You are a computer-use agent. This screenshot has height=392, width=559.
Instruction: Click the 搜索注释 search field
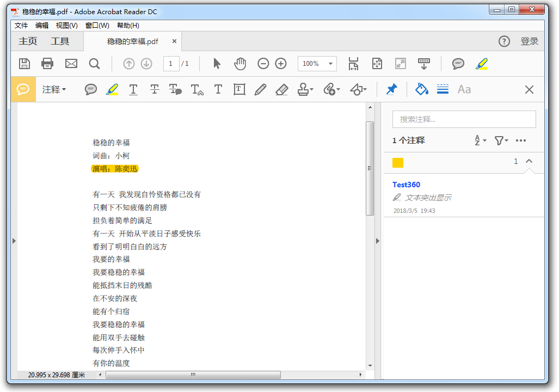click(x=464, y=119)
